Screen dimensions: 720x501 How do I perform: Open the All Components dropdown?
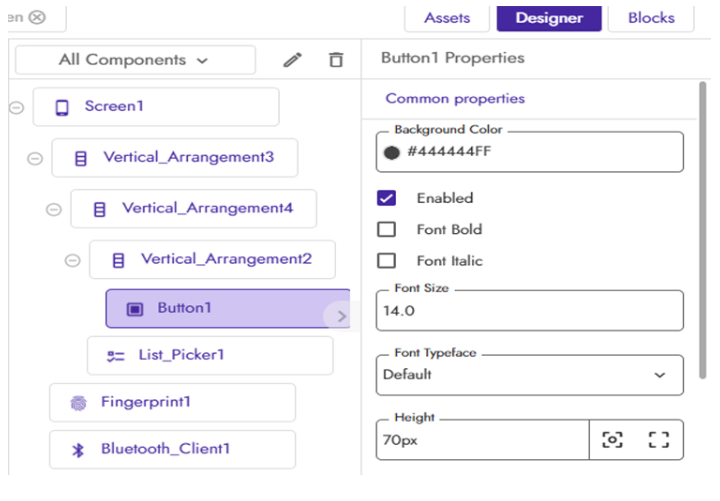click(135, 60)
